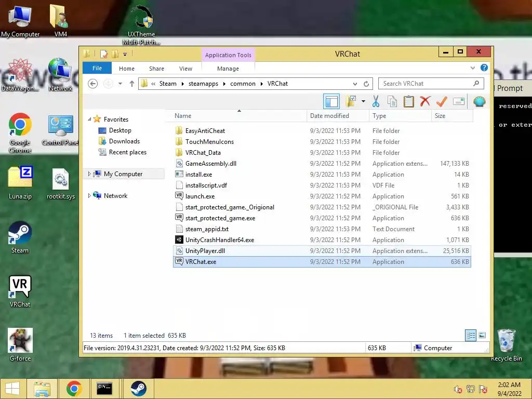Click the Search VRChat input field
This screenshot has width=532, height=399.
(426, 84)
